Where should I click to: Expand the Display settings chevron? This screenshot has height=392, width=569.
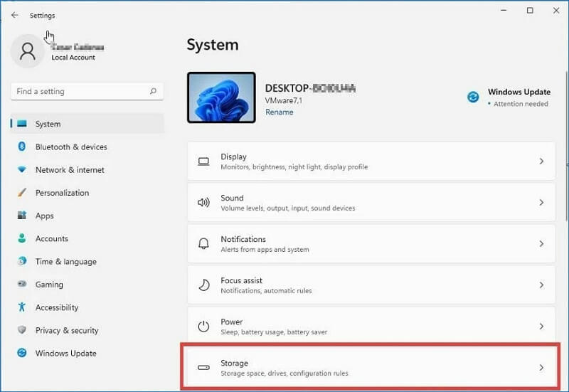tap(541, 161)
